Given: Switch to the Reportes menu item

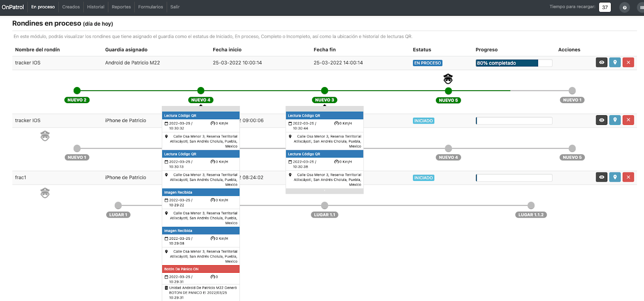Looking at the screenshot, I should (x=121, y=7).
